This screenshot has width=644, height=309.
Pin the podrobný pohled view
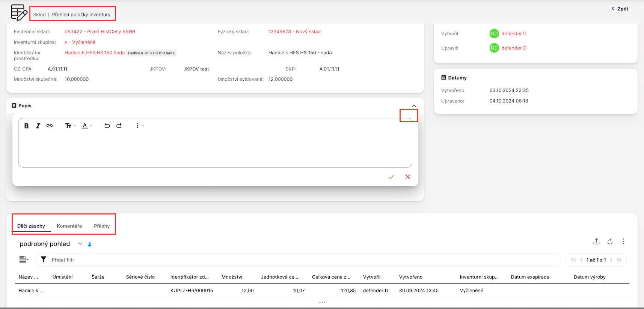coord(90,244)
